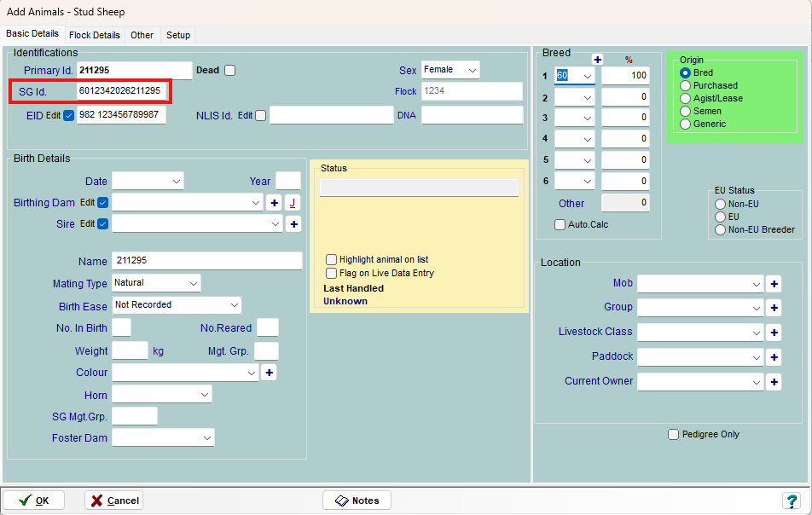Open help with the question mark icon
Image resolution: width=812 pixels, height=515 pixels.
791,501
